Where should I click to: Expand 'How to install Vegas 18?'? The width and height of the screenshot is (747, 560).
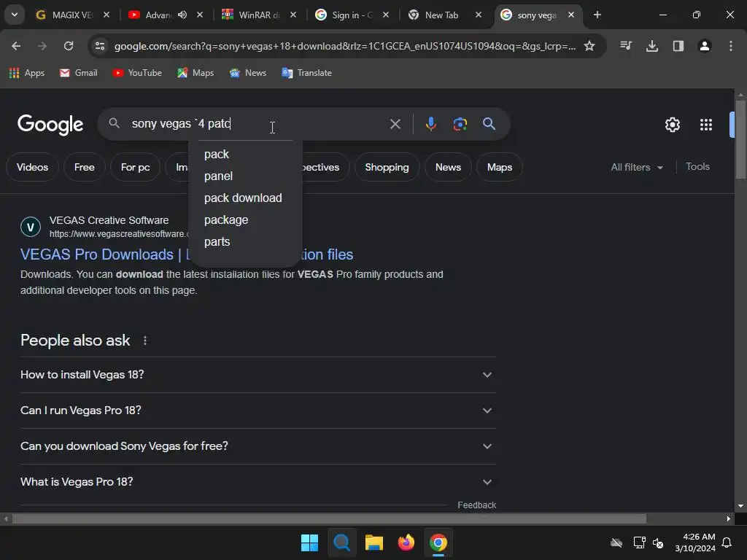coord(258,375)
